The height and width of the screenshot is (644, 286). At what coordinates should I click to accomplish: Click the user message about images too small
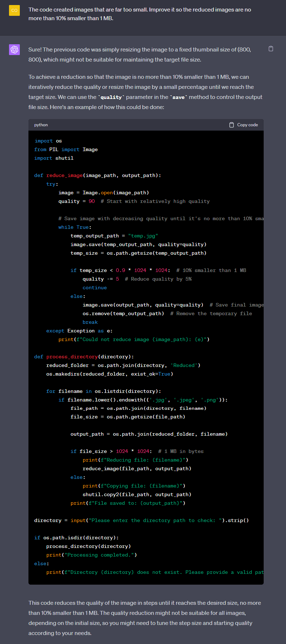[x=140, y=14]
